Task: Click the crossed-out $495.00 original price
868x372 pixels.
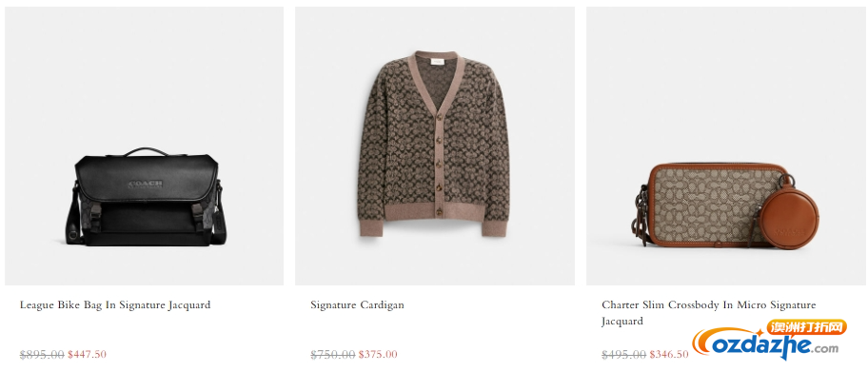Action: (x=624, y=354)
